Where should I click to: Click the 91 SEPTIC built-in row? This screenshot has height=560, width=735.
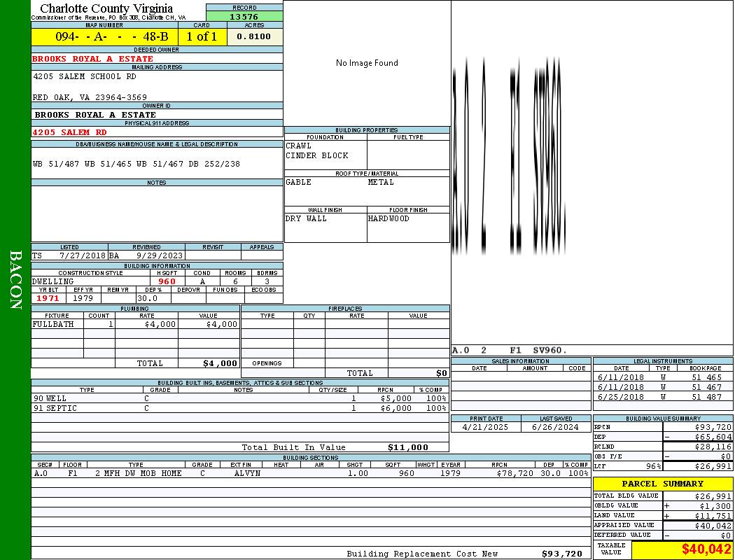pos(238,408)
